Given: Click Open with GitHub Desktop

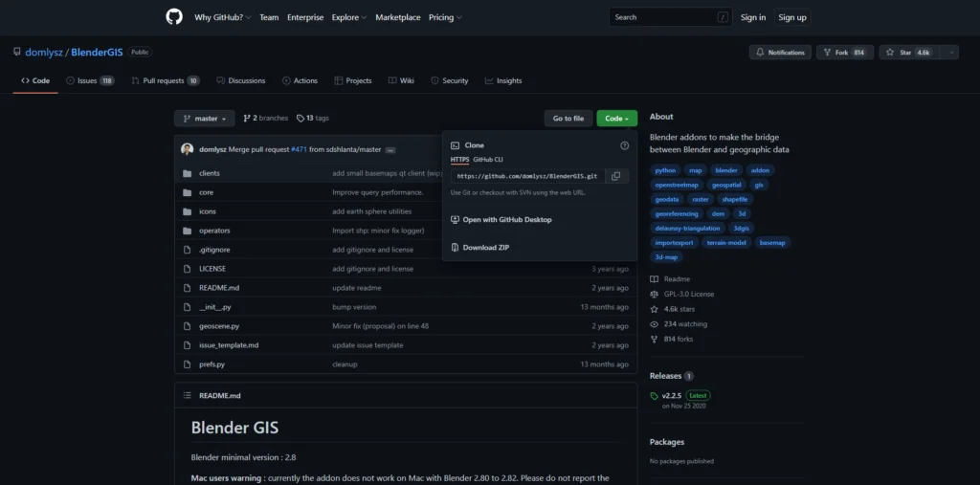Looking at the screenshot, I should 501,219.
